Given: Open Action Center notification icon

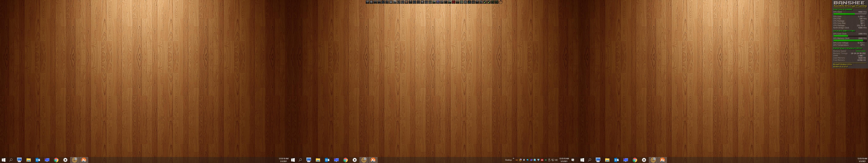Looking at the screenshot, I should [573, 160].
